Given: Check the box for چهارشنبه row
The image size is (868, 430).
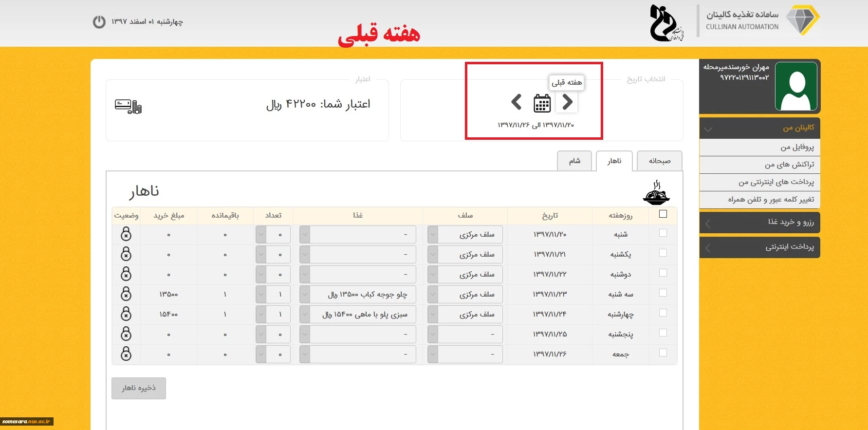Looking at the screenshot, I should pyautogui.click(x=663, y=313).
